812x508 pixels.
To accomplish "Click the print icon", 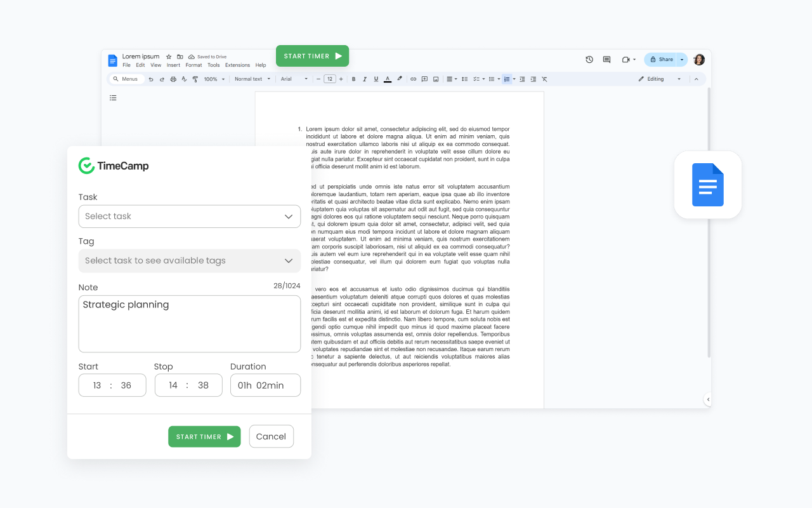I will [172, 78].
